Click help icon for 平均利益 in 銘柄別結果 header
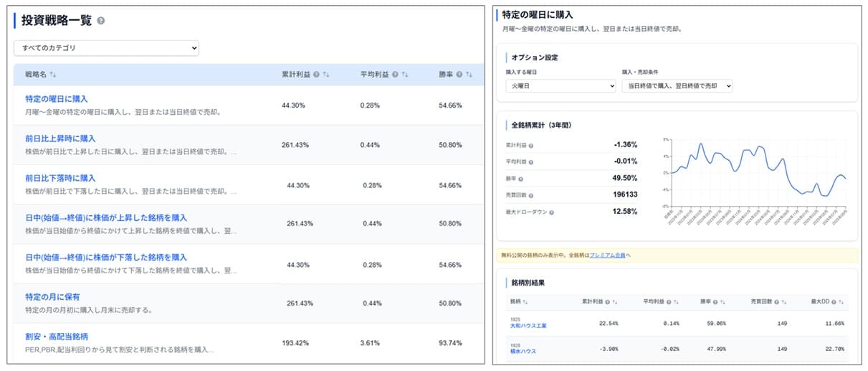868x371 pixels. tap(667, 301)
